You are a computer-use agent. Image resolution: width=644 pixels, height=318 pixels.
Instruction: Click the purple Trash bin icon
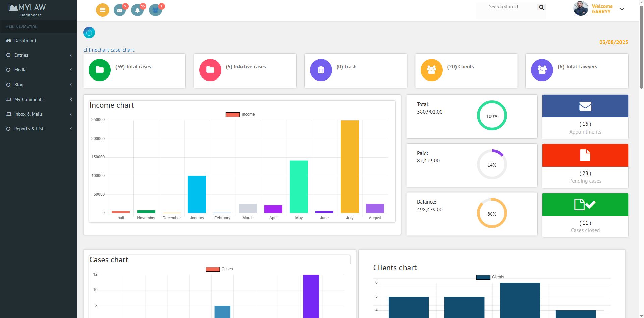click(321, 70)
